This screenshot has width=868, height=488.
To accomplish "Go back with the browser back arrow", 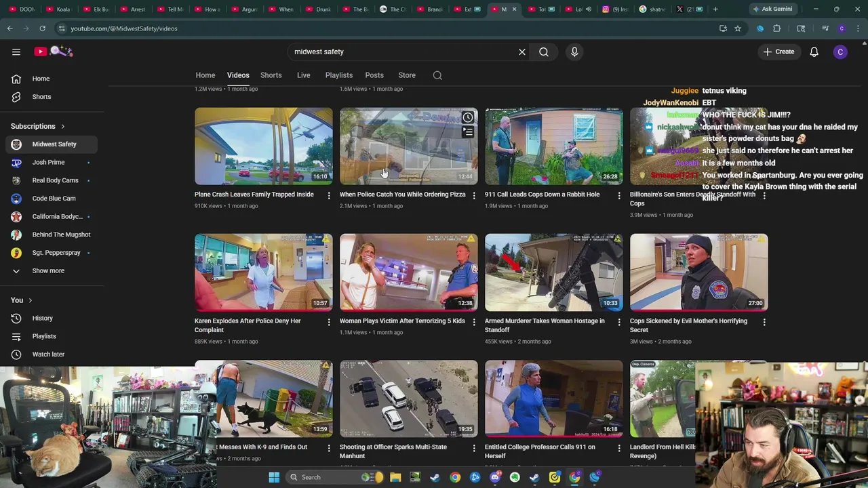I will point(9,28).
